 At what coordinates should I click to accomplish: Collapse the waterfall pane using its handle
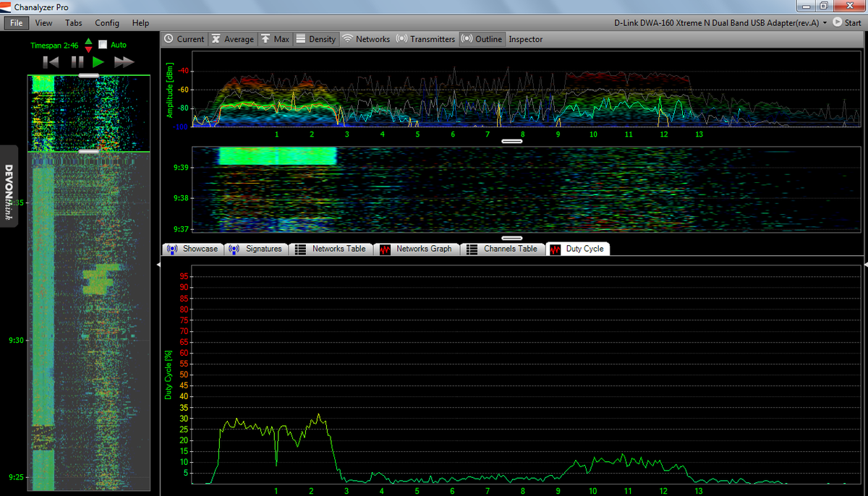point(511,237)
